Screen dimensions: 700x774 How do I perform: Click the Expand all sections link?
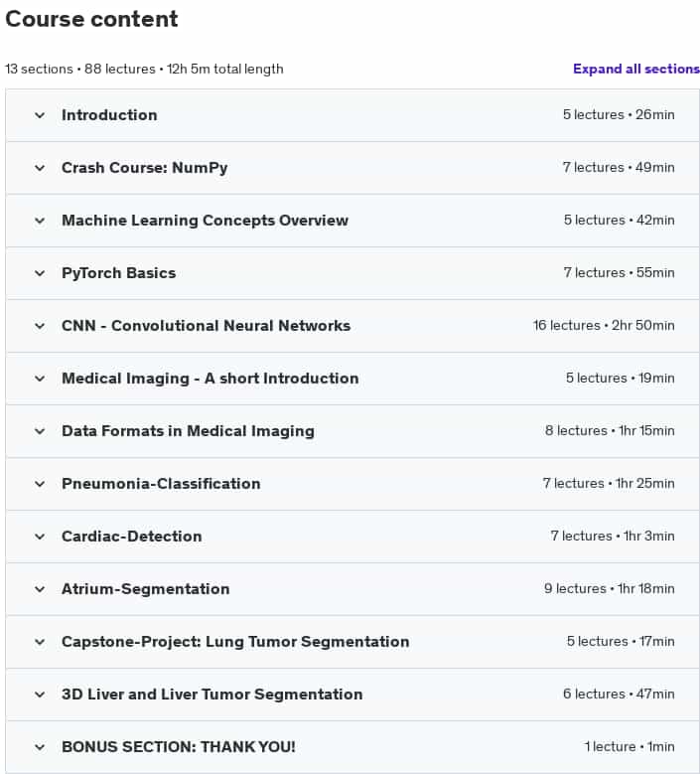(636, 69)
